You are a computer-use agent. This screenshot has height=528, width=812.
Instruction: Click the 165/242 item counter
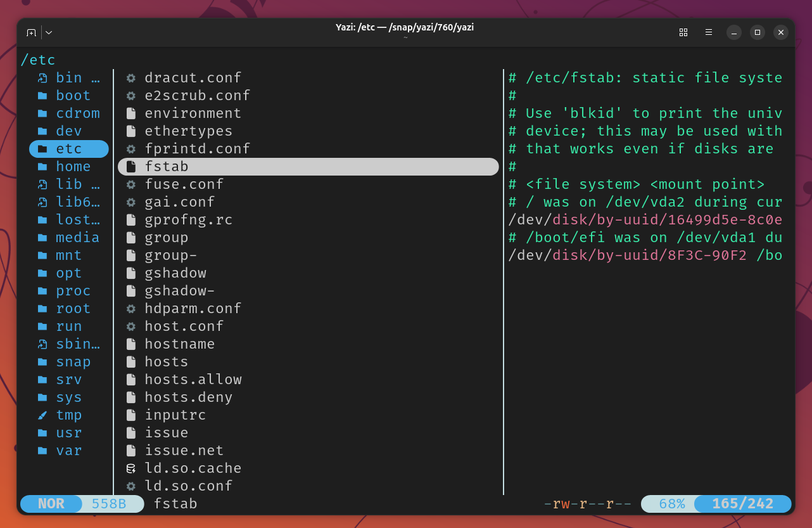click(x=743, y=504)
